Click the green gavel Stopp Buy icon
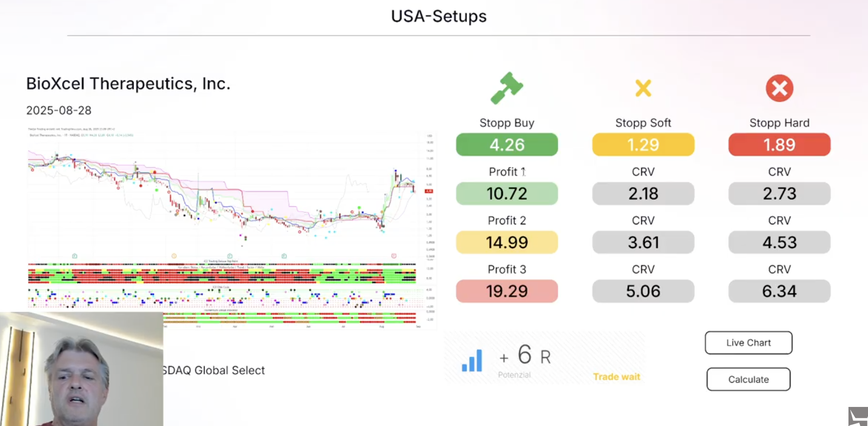868x426 pixels. (x=507, y=88)
